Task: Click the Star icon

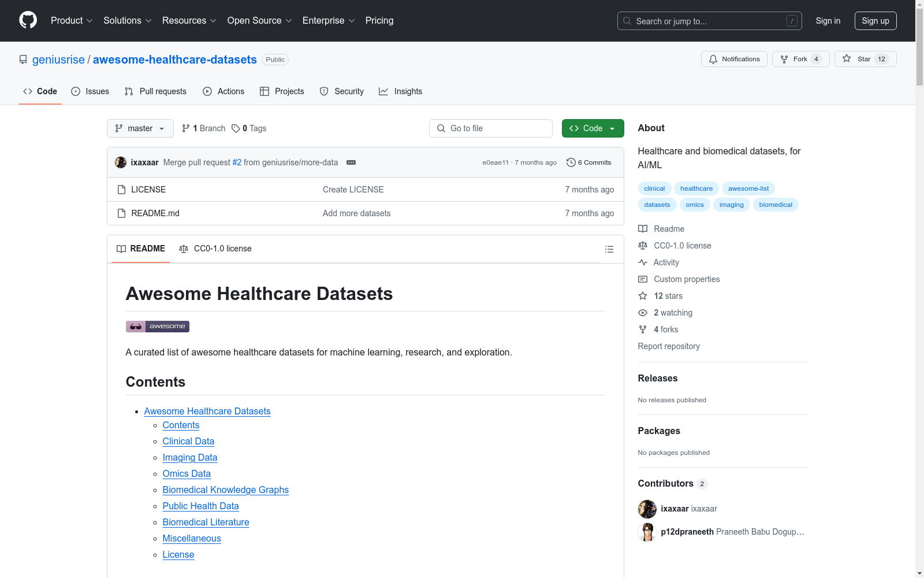Action: [847, 58]
